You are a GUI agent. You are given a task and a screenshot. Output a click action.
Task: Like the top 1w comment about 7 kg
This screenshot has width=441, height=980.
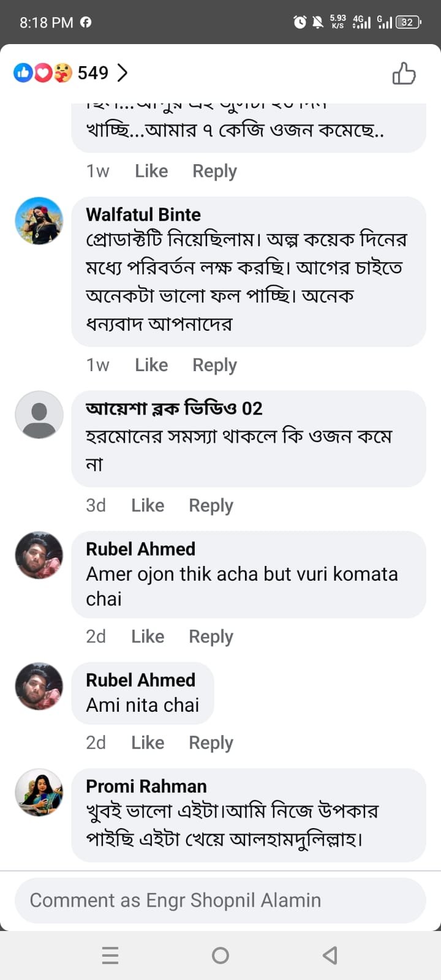tap(151, 171)
